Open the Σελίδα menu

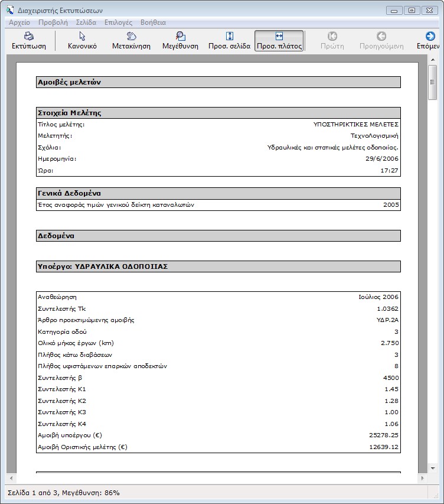click(x=86, y=22)
